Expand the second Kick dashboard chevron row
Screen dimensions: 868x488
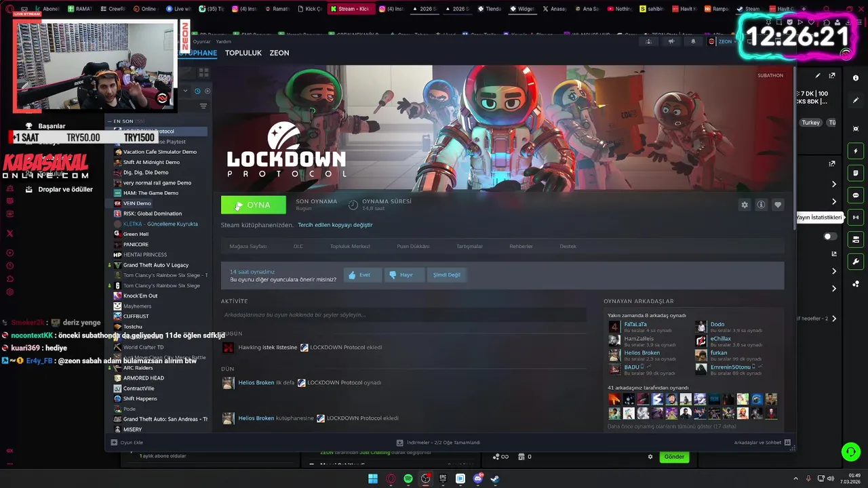tap(834, 202)
